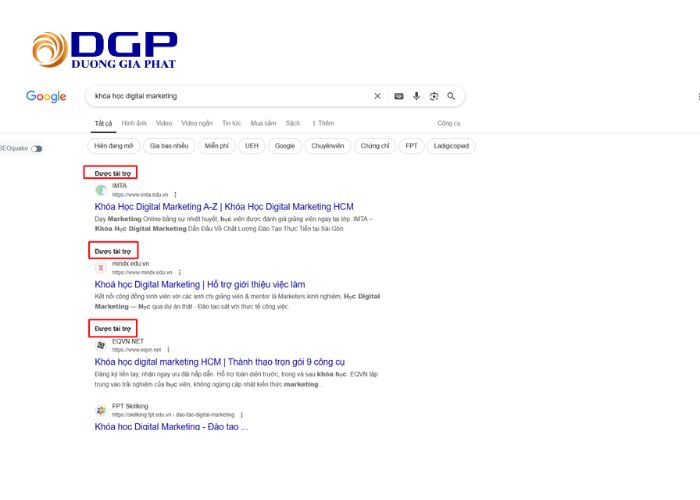Click the FPT Skillking site favicon

tap(101, 410)
